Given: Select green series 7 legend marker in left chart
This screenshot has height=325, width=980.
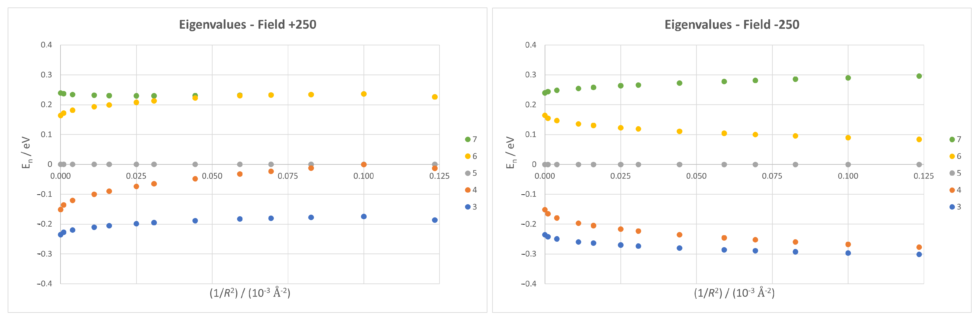Looking at the screenshot, I should [x=468, y=139].
